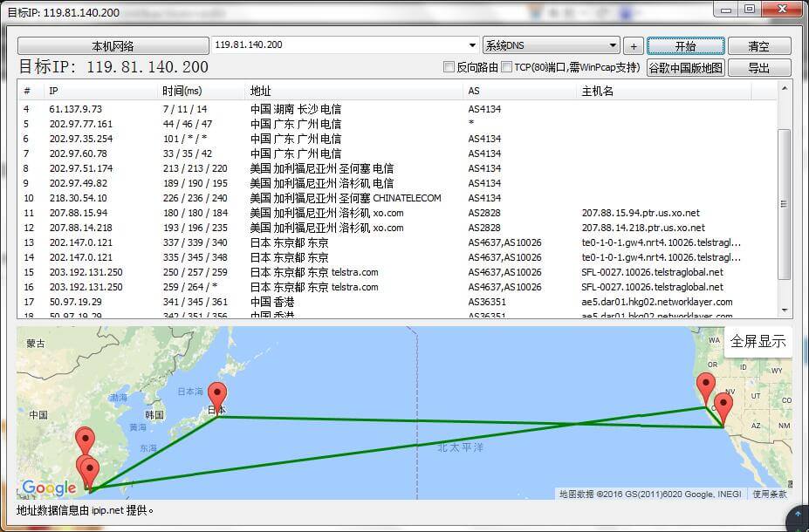Click the 导出 export button
The image size is (809, 532).
(x=758, y=68)
